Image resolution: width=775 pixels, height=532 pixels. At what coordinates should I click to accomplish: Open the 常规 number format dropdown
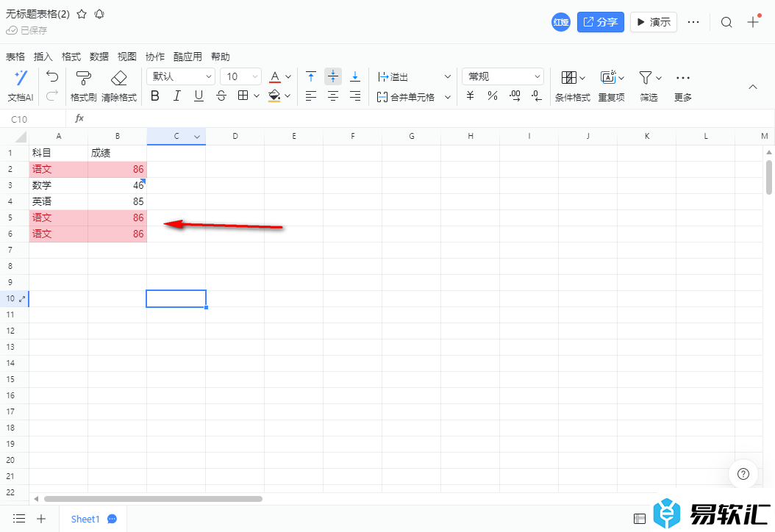pos(503,76)
